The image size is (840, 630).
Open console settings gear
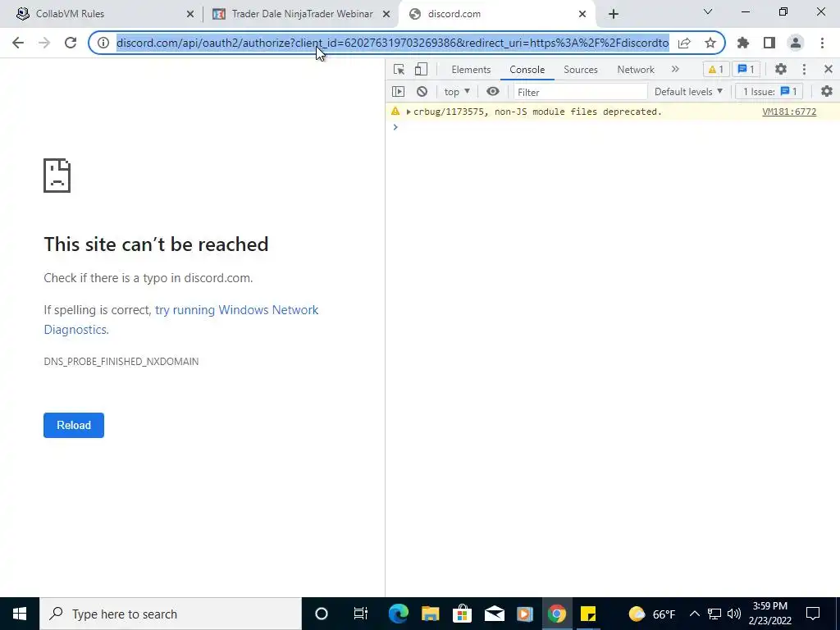(827, 92)
